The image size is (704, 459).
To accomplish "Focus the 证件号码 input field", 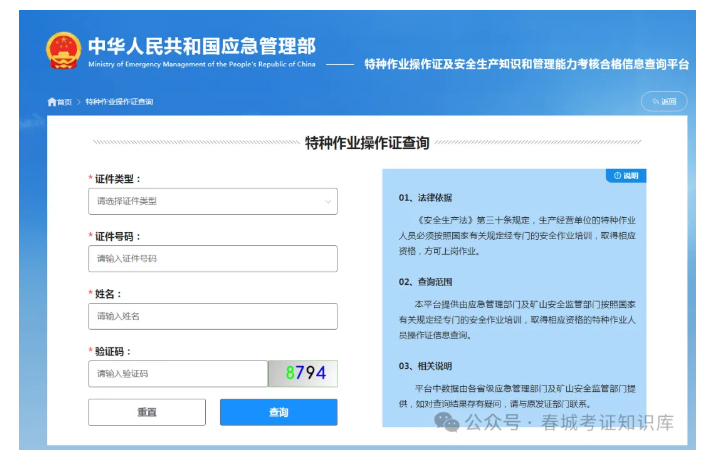I will coord(212,258).
